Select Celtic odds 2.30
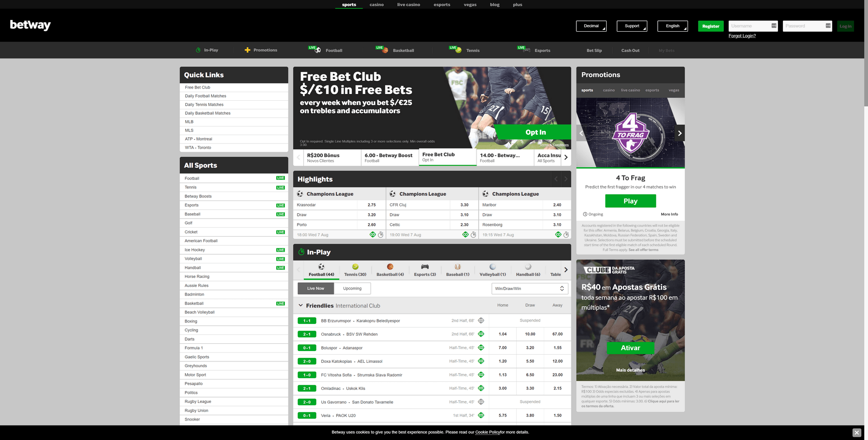 [x=464, y=225]
